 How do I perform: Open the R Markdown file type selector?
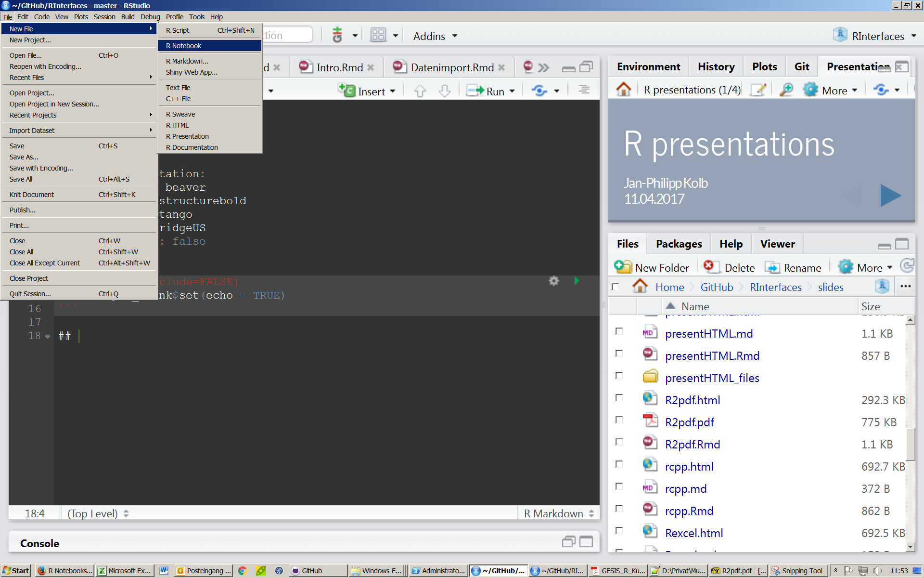558,513
